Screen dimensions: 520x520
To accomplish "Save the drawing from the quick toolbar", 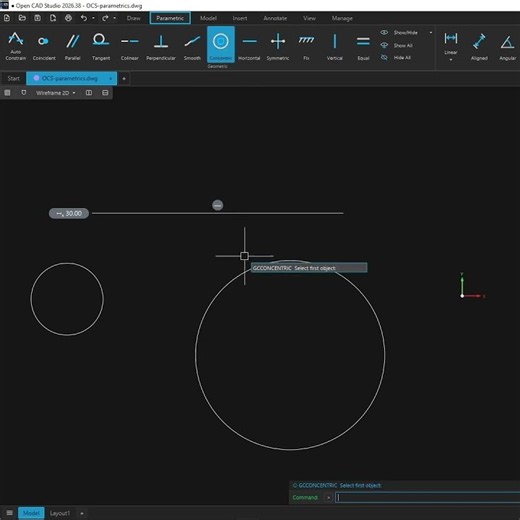I will (37, 18).
